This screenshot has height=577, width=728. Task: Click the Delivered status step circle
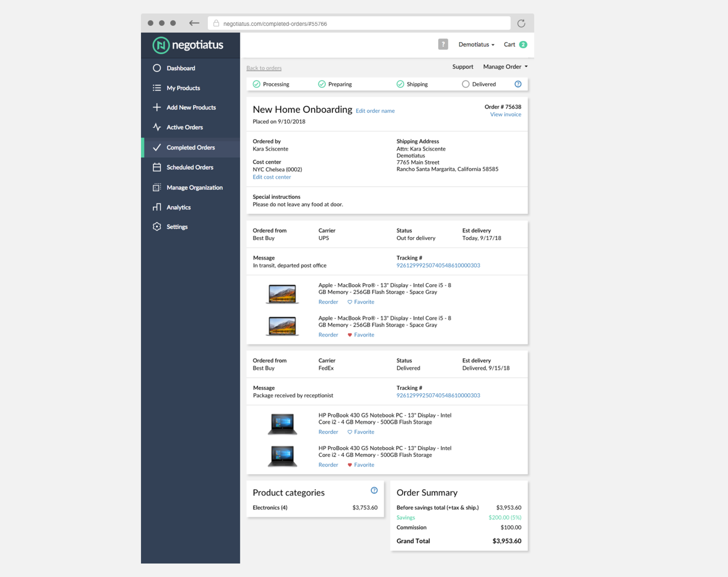(x=465, y=84)
